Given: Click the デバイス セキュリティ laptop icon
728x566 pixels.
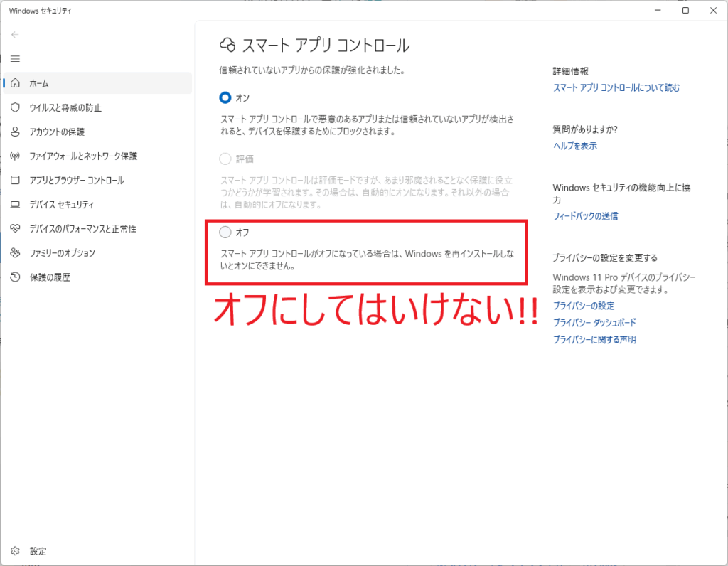Looking at the screenshot, I should [15, 204].
